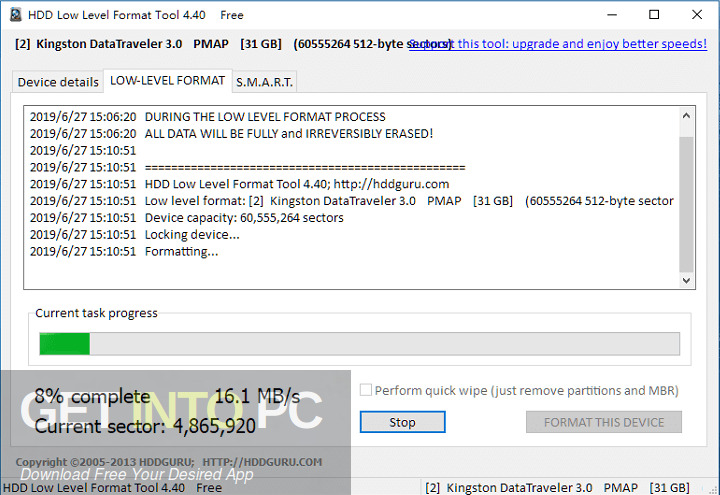720x495 pixels.
Task: Open the upgrade and enjoy better speeds link
Action: (x=557, y=44)
